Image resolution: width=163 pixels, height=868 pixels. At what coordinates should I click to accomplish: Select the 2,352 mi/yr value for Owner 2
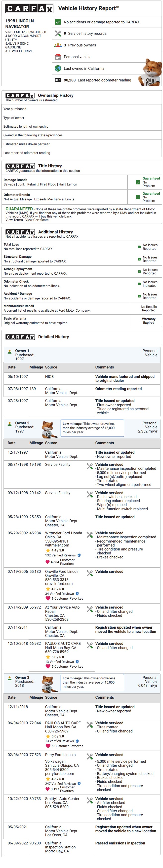148,431
